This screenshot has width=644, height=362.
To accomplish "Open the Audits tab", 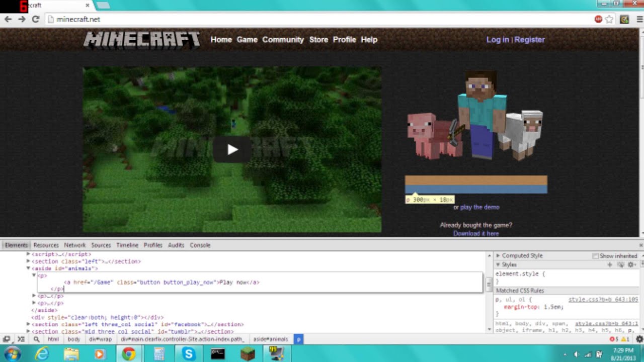I will tap(176, 245).
